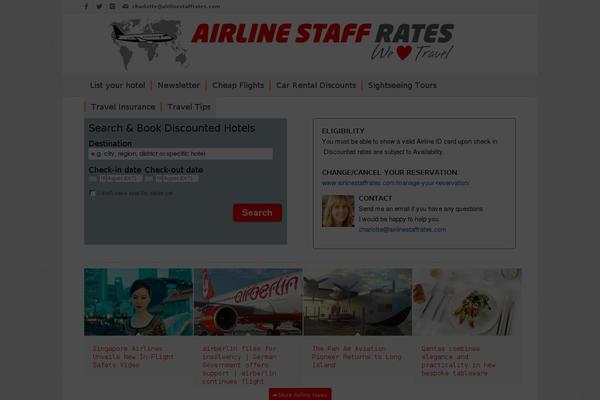Click the red Search button

tap(257, 213)
